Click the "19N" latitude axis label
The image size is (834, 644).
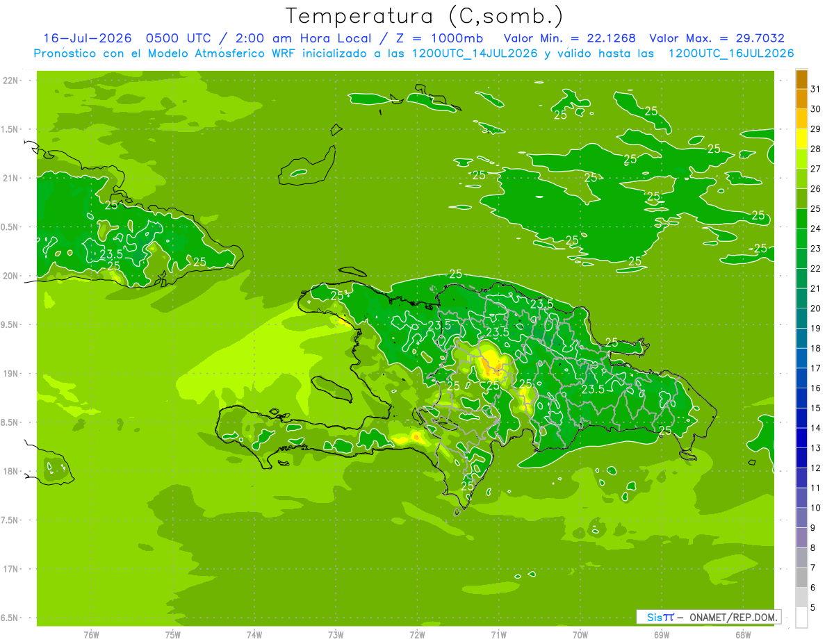pos(11,374)
